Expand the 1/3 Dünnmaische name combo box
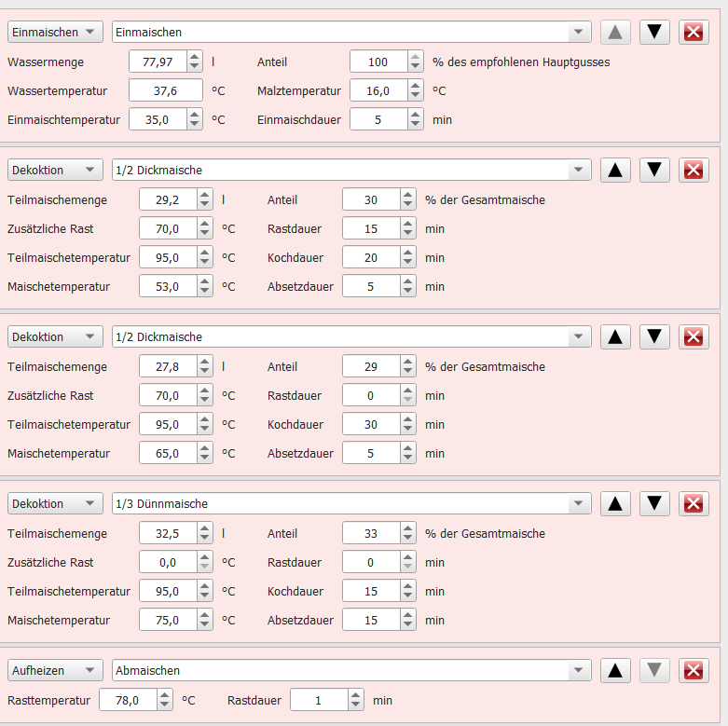Viewport: 728px width, 726px height. 581,504
